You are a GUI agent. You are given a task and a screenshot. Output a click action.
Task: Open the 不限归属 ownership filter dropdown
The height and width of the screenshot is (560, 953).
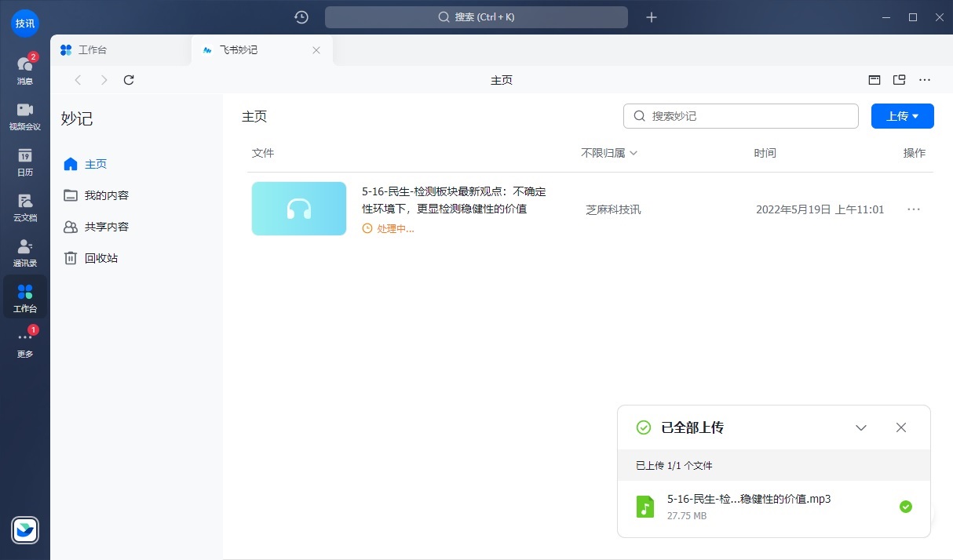(x=608, y=153)
